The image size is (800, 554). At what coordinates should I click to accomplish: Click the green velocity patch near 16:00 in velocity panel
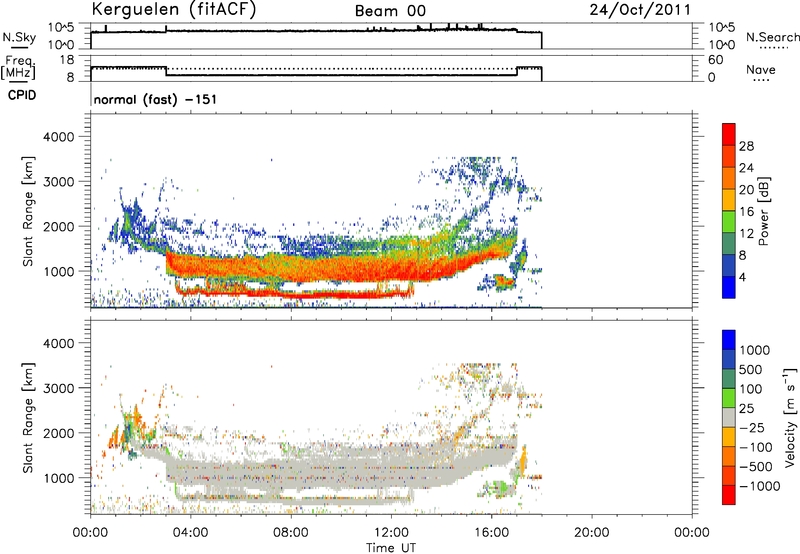(x=500, y=488)
